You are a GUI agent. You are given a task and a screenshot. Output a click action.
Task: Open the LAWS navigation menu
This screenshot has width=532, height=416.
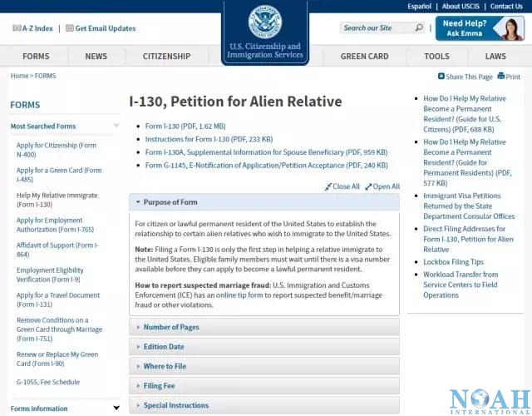point(495,57)
